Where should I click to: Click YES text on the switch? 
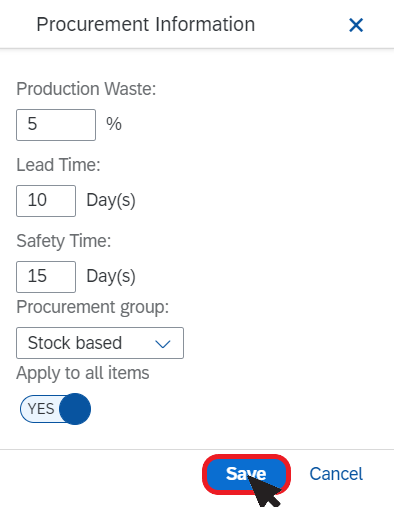click(x=41, y=409)
